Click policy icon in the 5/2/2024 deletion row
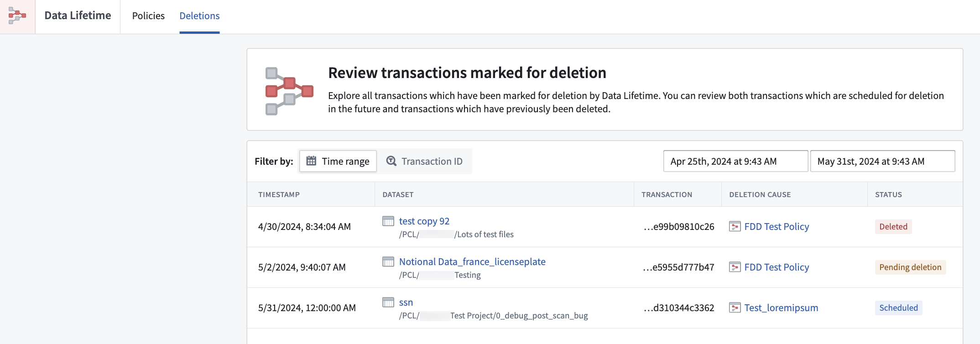The image size is (980, 344). (735, 267)
